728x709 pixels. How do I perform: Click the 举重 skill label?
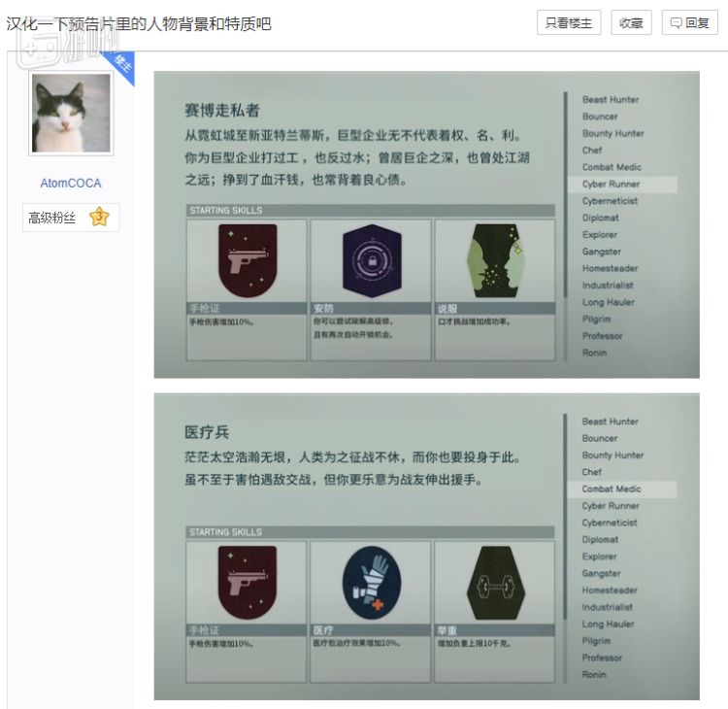[x=447, y=630]
